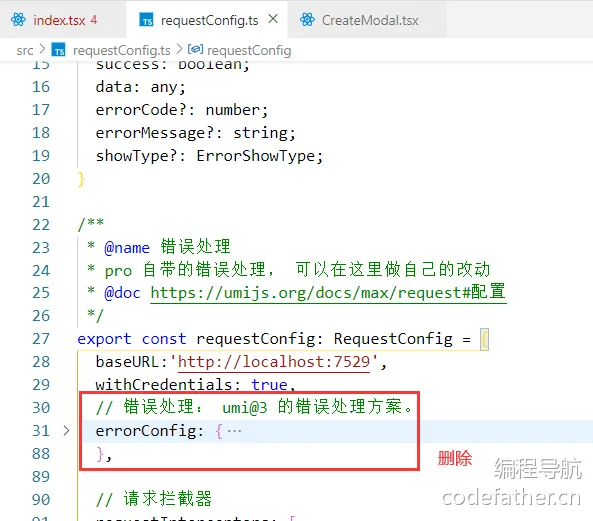Viewport: 593px width, 521px height.
Task: Click the requestConfig symbol icon in breadcrumb
Action: click(x=196, y=50)
